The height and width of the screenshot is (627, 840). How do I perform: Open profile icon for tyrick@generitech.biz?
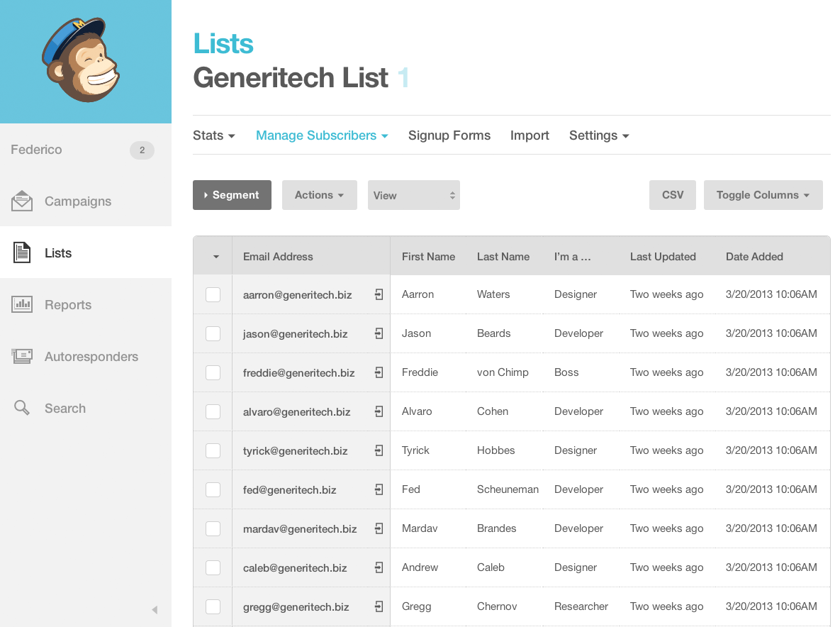point(379,450)
